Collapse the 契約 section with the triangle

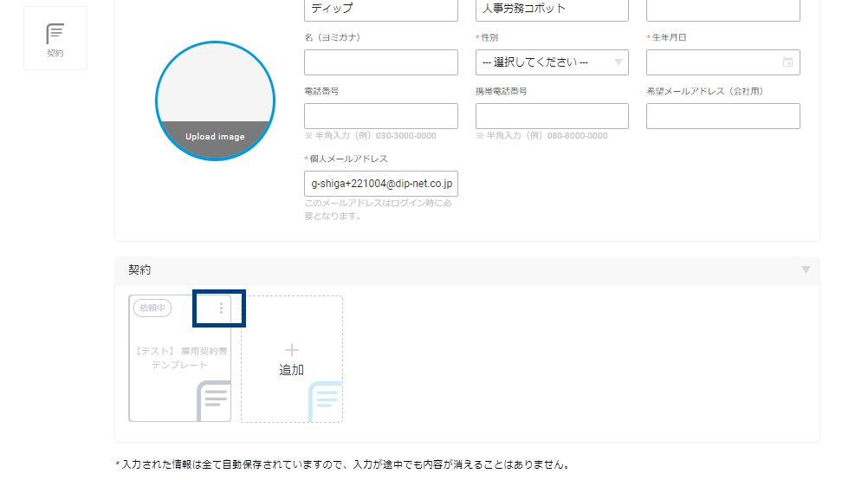click(x=806, y=269)
